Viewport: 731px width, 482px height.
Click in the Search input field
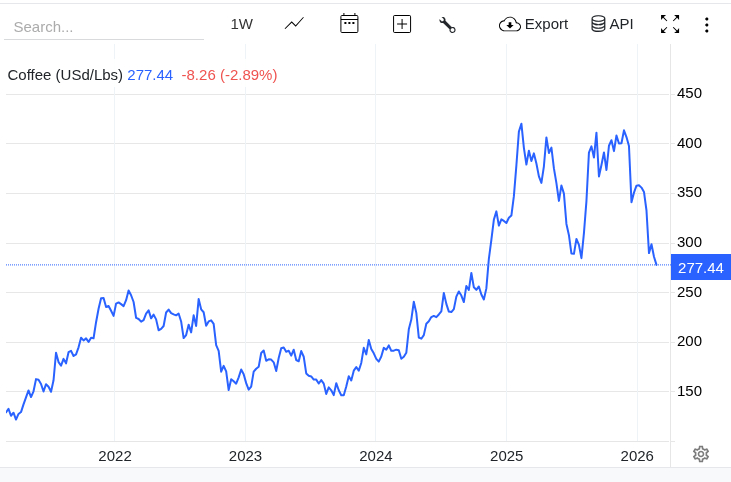104,27
